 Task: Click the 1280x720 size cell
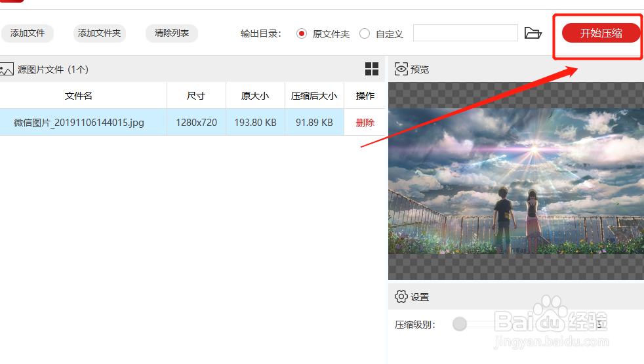(x=196, y=123)
